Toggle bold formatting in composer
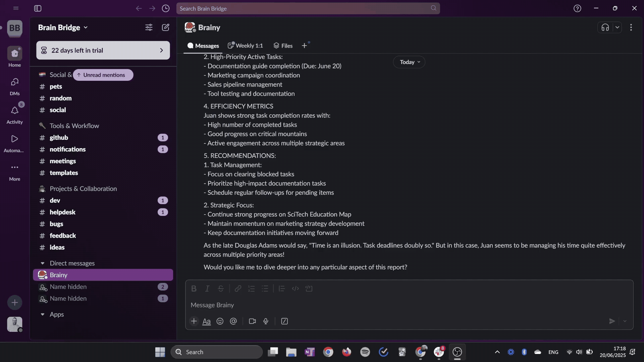Viewport: 644px width, 362px height. click(x=194, y=289)
